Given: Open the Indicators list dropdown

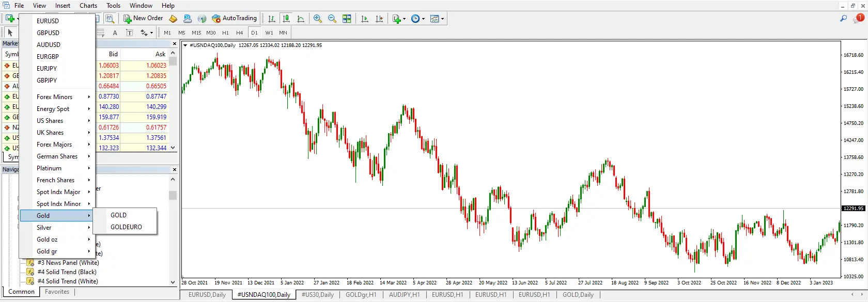Looking at the screenshot, I should point(399,19).
